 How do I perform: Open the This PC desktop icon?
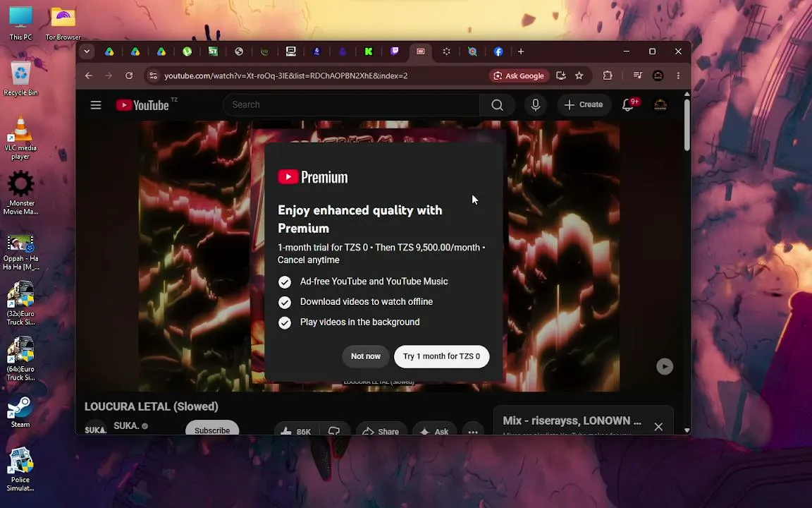coord(20,23)
